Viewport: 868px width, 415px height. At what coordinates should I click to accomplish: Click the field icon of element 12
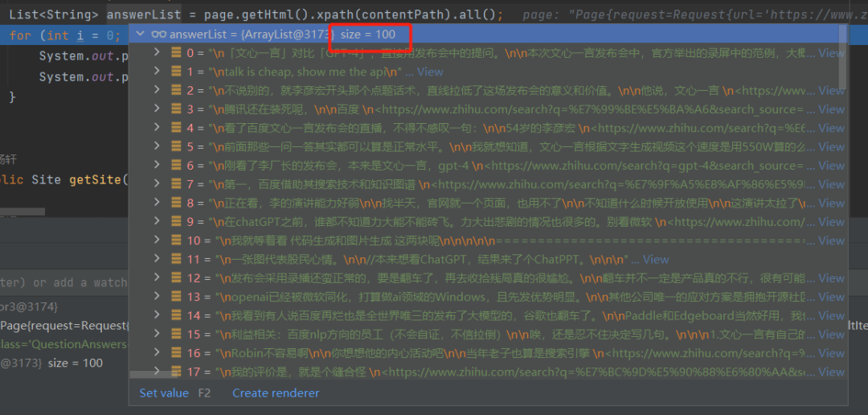[176, 278]
